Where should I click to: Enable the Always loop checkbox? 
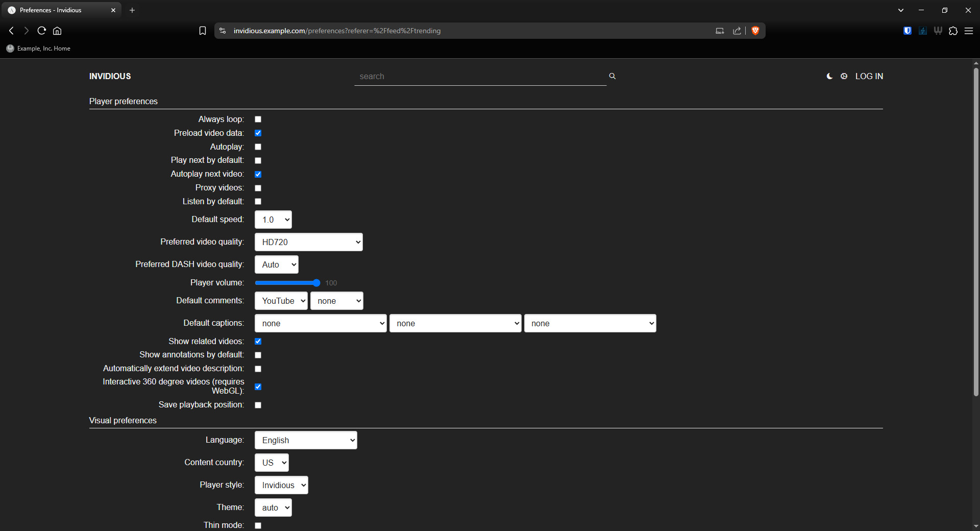[x=258, y=119]
